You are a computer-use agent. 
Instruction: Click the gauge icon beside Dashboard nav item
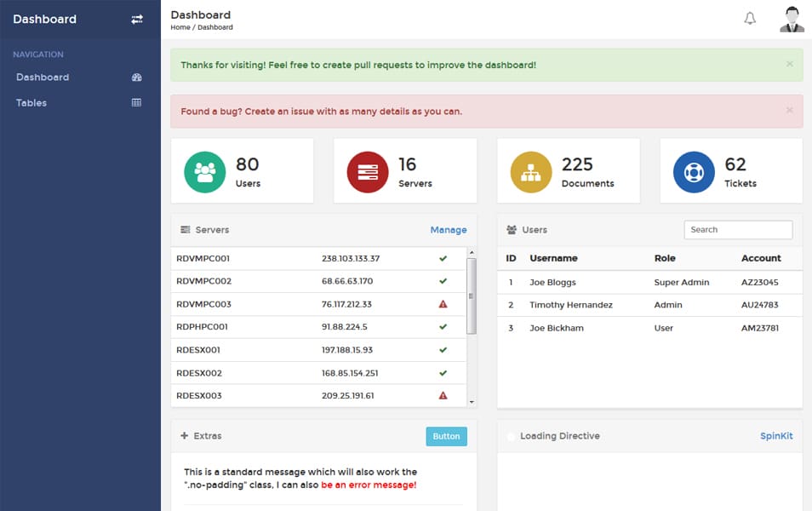pos(136,77)
